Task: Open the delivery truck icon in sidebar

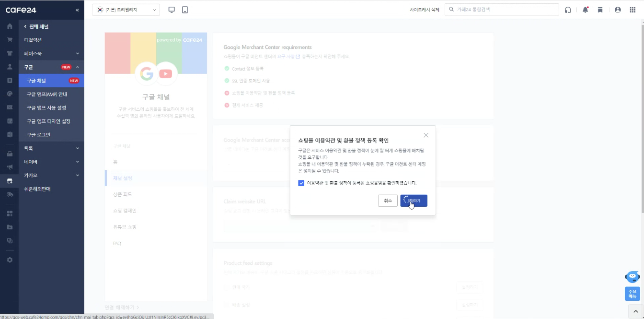Action: point(10,194)
